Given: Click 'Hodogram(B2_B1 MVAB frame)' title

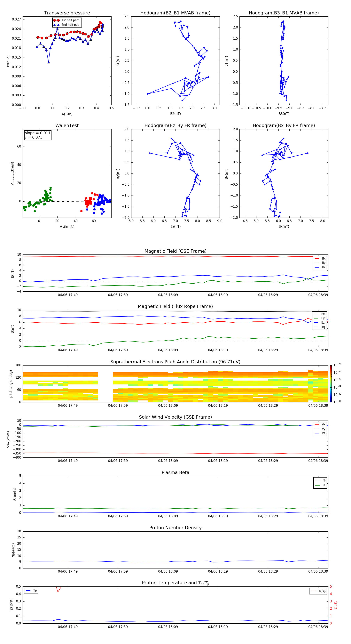Looking at the screenshot, I should [x=175, y=13].
